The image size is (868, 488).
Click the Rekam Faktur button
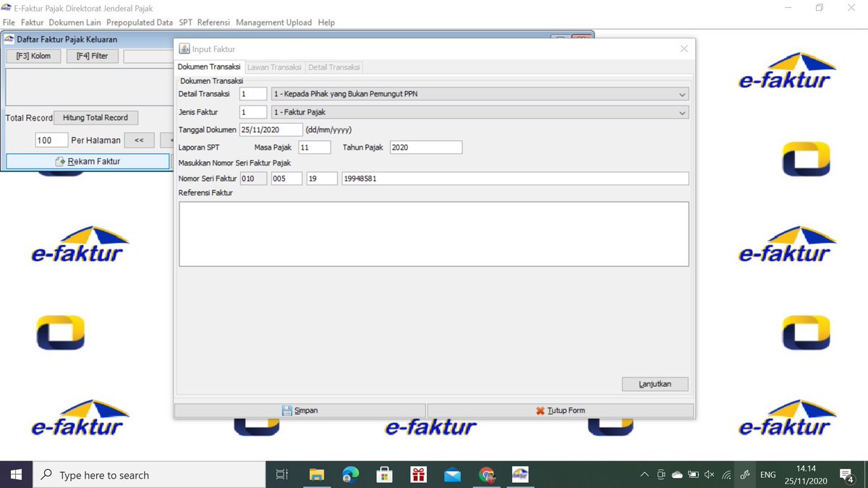(88, 161)
